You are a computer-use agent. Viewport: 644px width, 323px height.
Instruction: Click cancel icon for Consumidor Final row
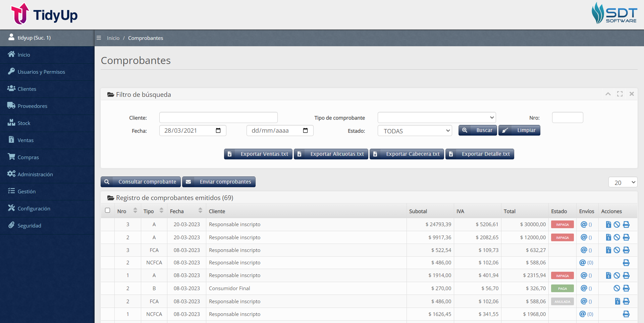pyautogui.click(x=617, y=288)
